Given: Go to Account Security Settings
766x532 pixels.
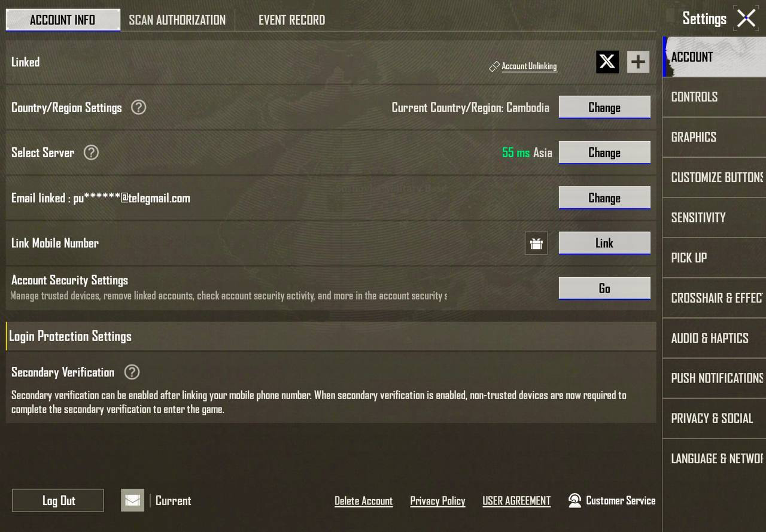Looking at the screenshot, I should (x=604, y=288).
